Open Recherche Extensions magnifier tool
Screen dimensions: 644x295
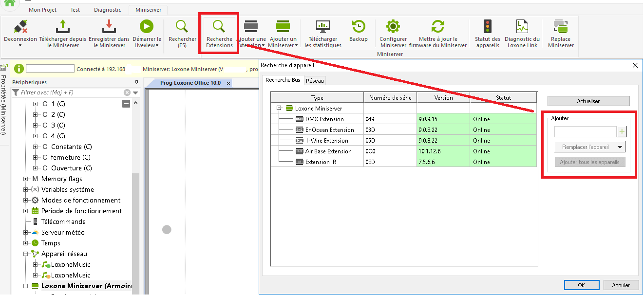click(219, 27)
